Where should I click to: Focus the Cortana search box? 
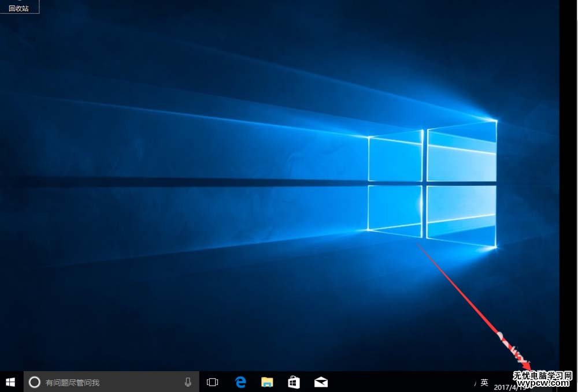click(112, 382)
